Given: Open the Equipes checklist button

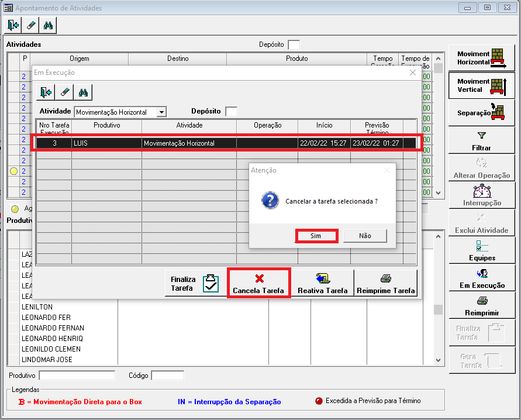Looking at the screenshot, I should pyautogui.click(x=481, y=251).
